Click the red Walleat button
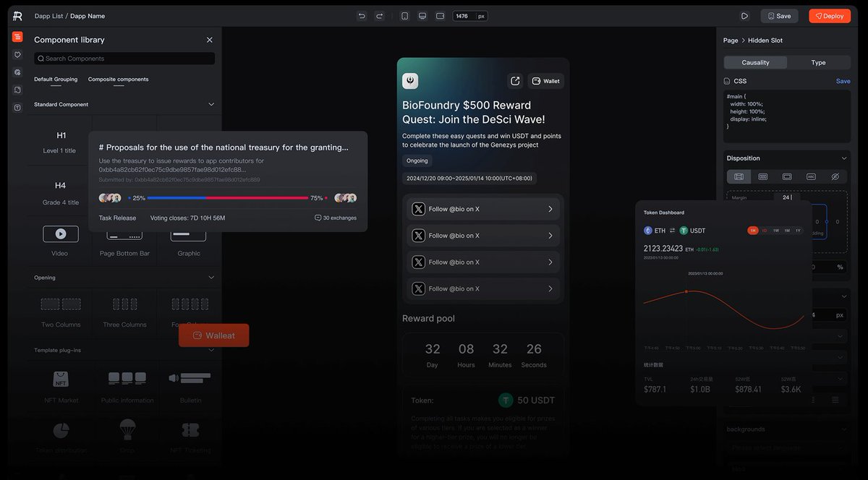The height and width of the screenshot is (480, 868). 214,335
